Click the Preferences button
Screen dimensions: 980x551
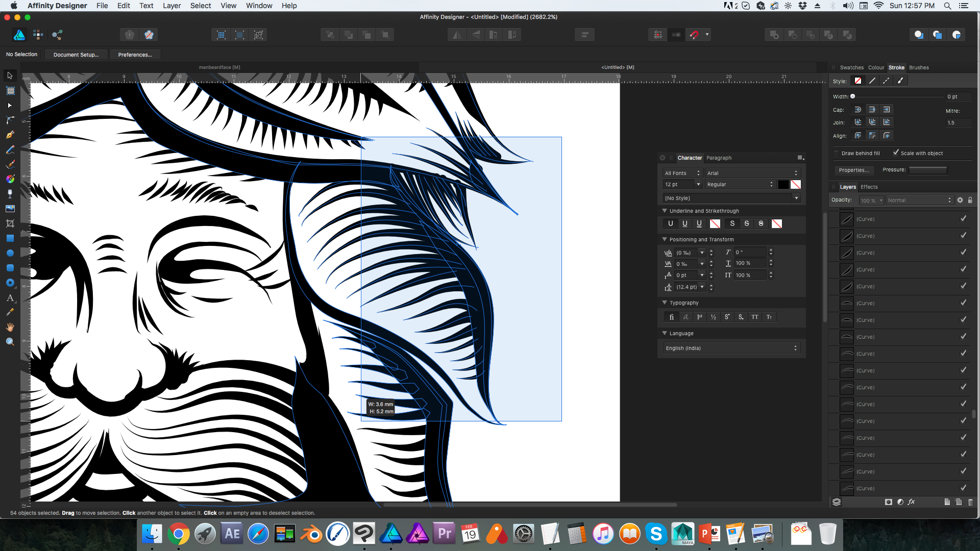point(135,55)
